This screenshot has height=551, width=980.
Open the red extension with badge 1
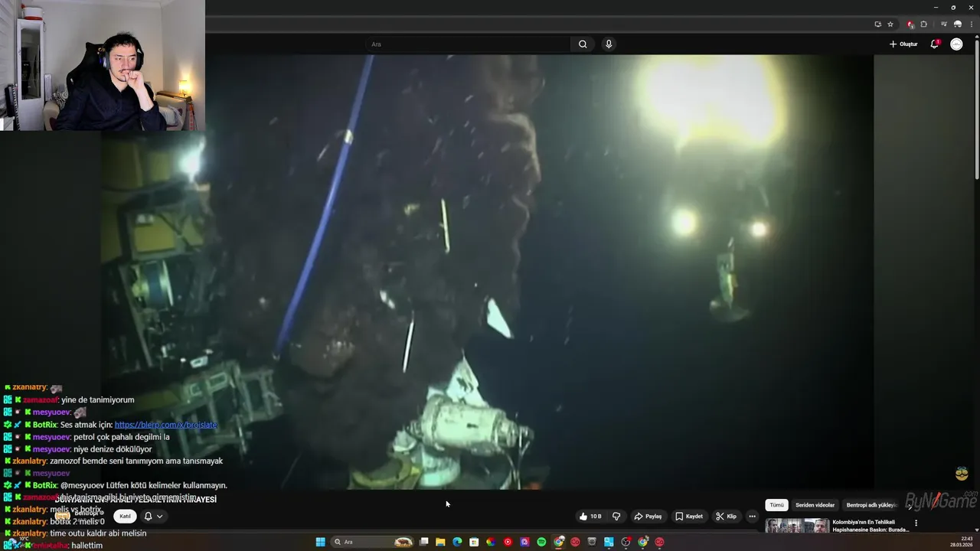[x=910, y=24]
